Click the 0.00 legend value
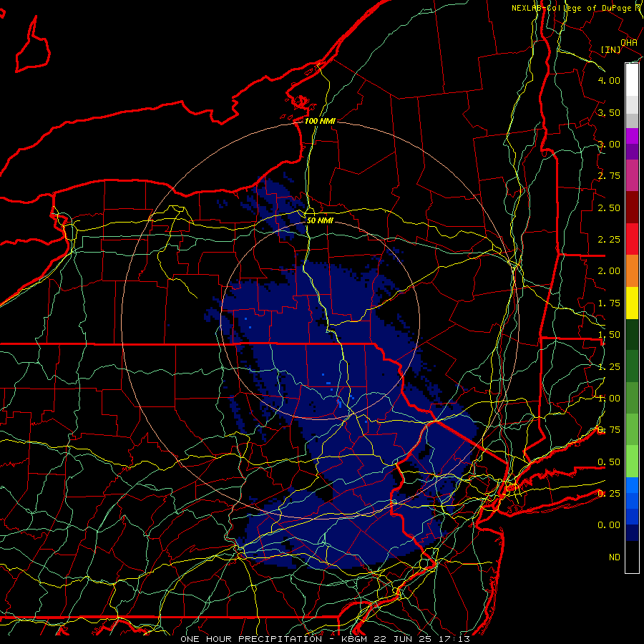This screenshot has height=644, width=644. coord(609,525)
